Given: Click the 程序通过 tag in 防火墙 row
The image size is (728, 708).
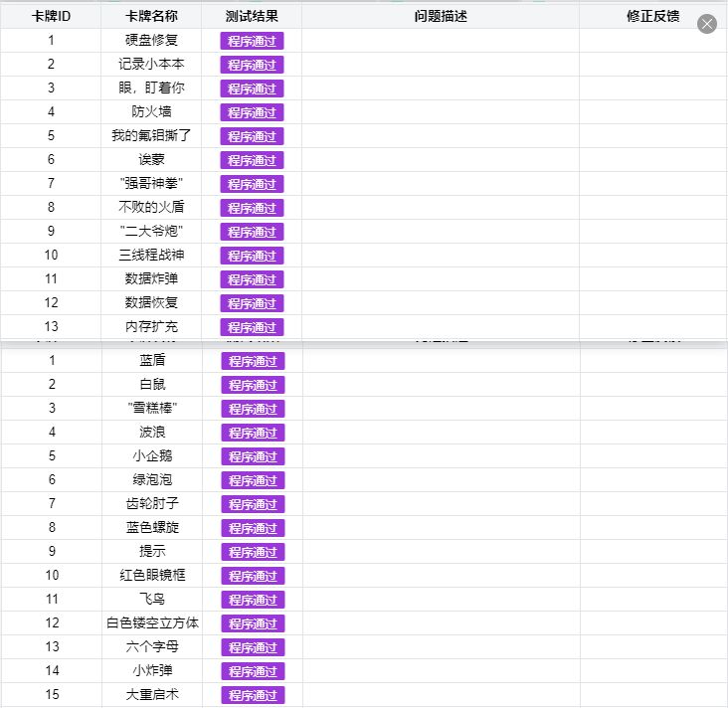Looking at the screenshot, I should pyautogui.click(x=252, y=112).
